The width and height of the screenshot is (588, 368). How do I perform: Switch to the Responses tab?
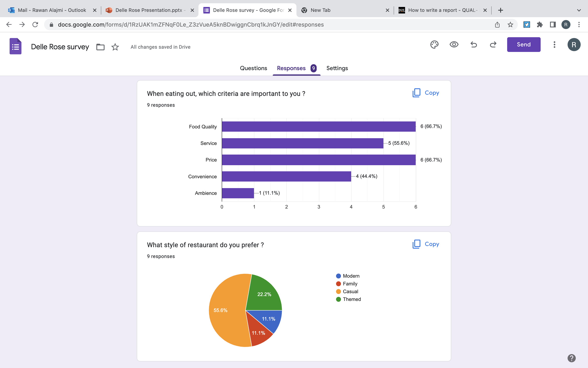pos(296,68)
